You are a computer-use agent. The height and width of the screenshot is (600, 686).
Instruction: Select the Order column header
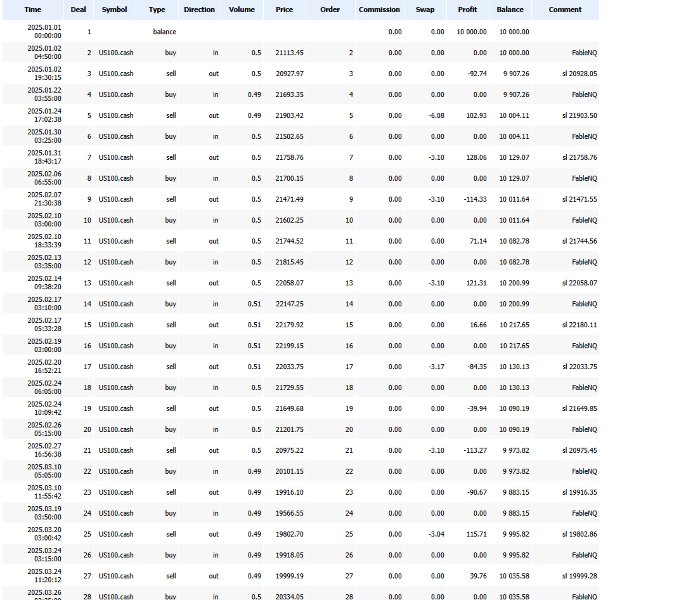tap(330, 10)
